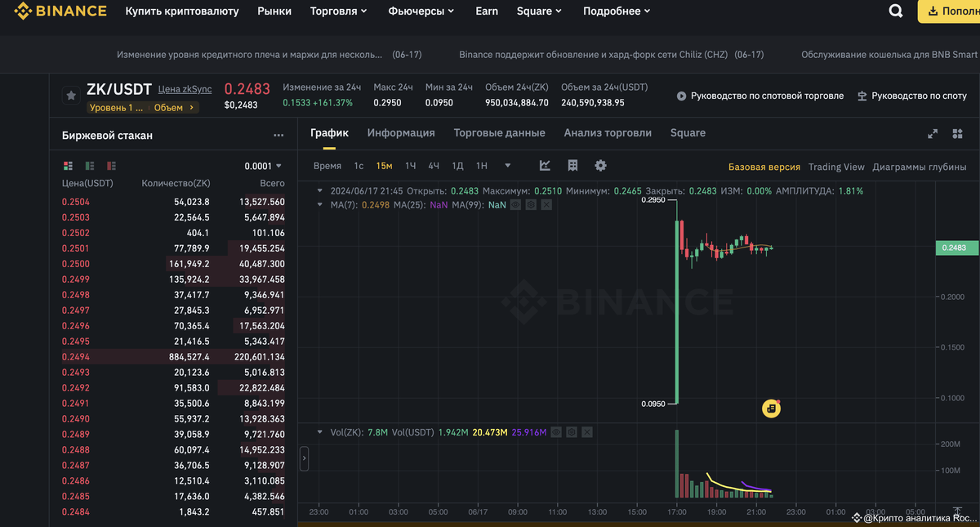Collapse the MA indicator legend arrow

pyautogui.click(x=320, y=204)
